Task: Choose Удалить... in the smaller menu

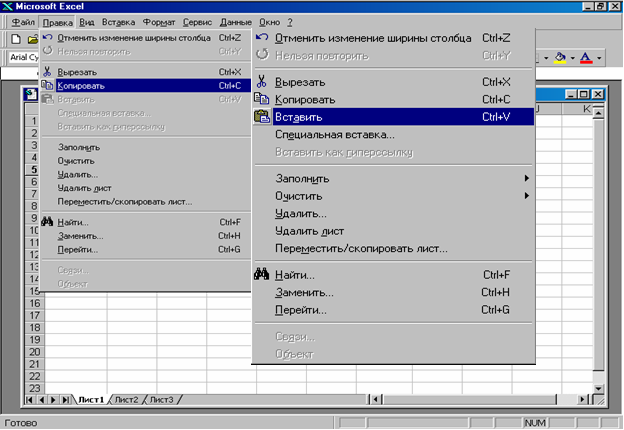Action: (146, 174)
